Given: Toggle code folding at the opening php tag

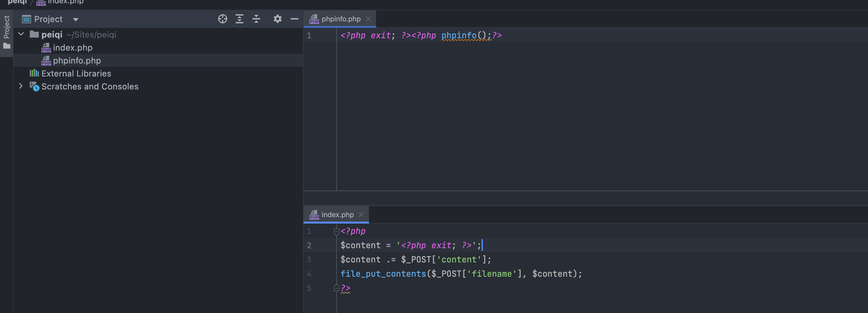Looking at the screenshot, I should click(x=336, y=231).
